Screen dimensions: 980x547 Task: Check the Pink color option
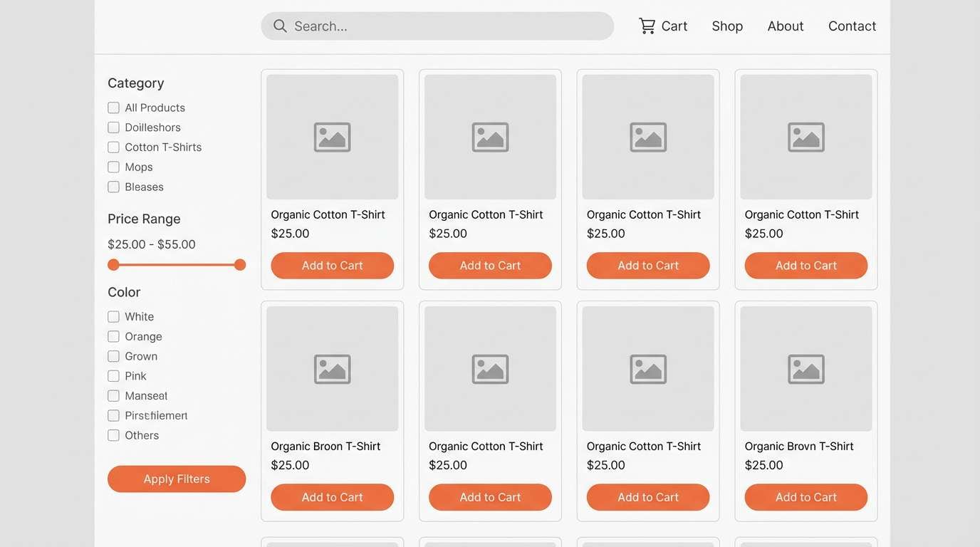(x=113, y=376)
